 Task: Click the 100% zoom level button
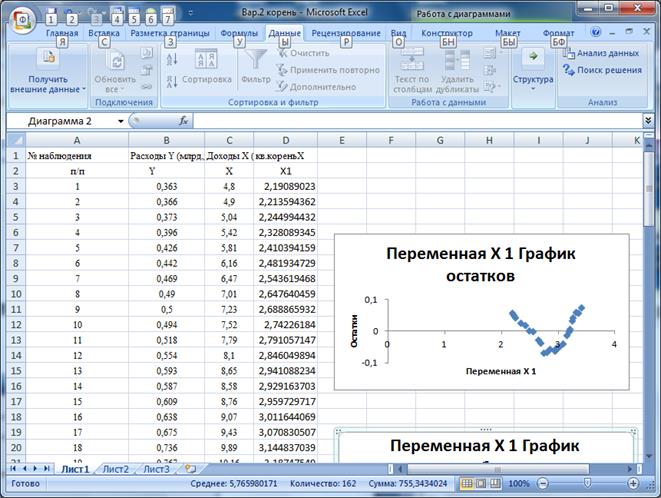tap(519, 483)
